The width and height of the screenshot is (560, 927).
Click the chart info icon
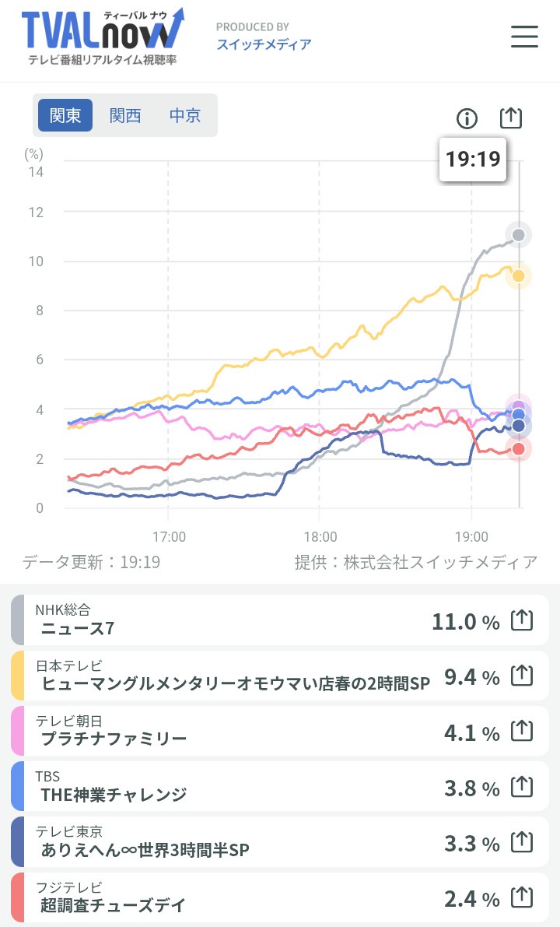467,118
